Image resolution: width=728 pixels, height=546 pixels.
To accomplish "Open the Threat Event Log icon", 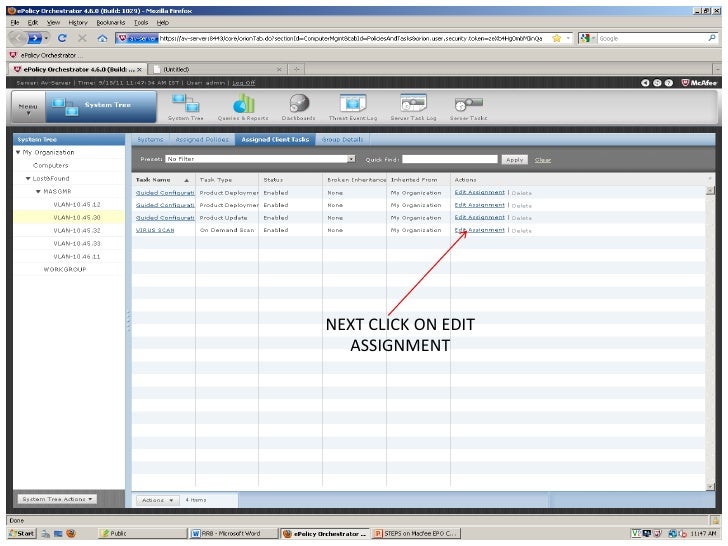I will click(353, 107).
